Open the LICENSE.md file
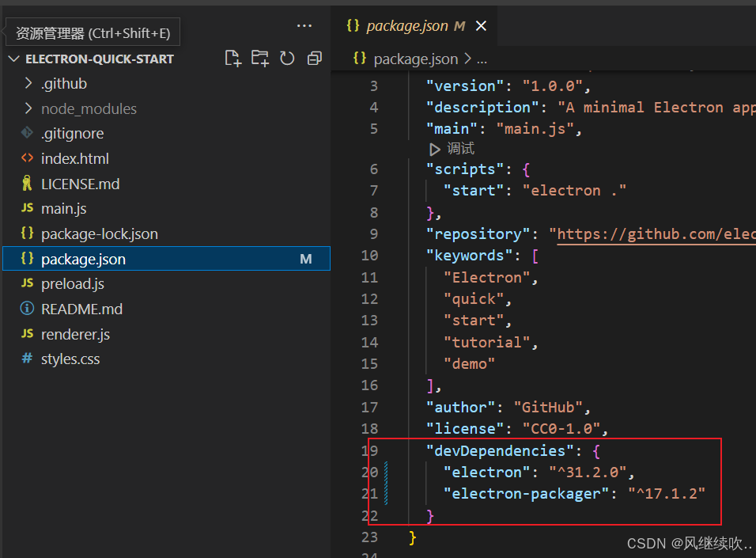This screenshot has height=558, width=756. tap(80, 184)
